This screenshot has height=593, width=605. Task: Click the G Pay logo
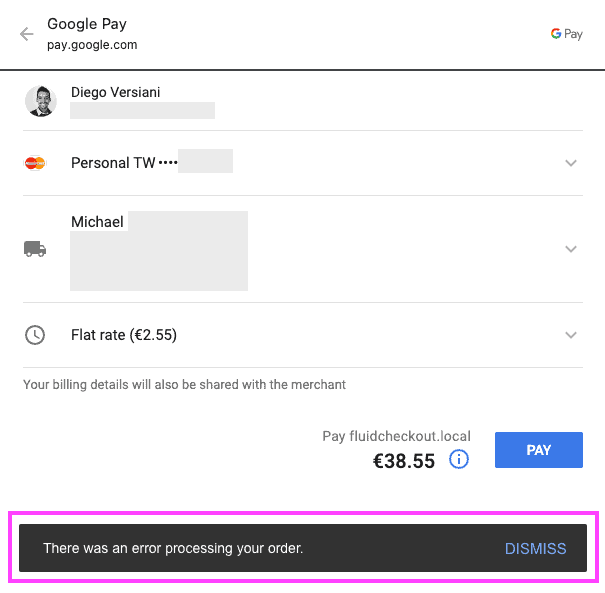566,34
